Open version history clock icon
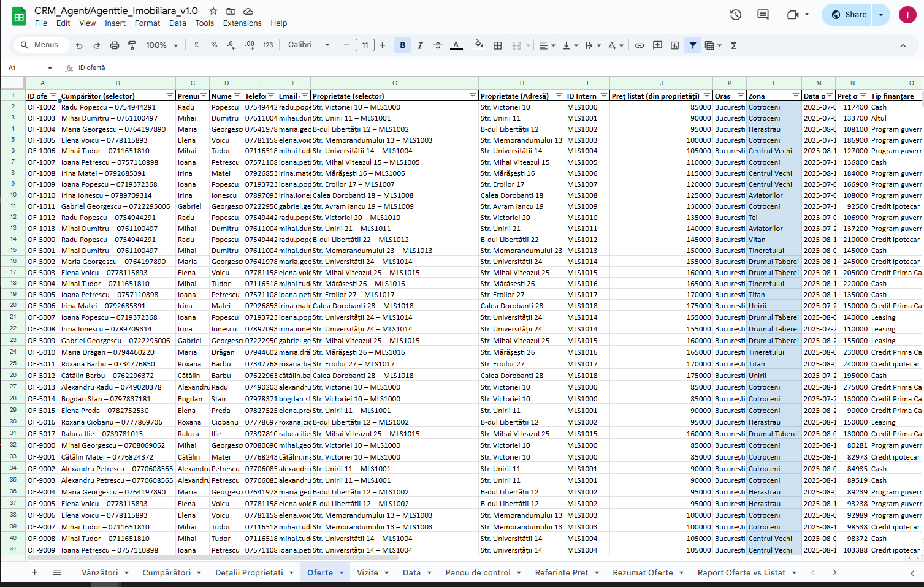The height and width of the screenshot is (587, 924). point(736,15)
